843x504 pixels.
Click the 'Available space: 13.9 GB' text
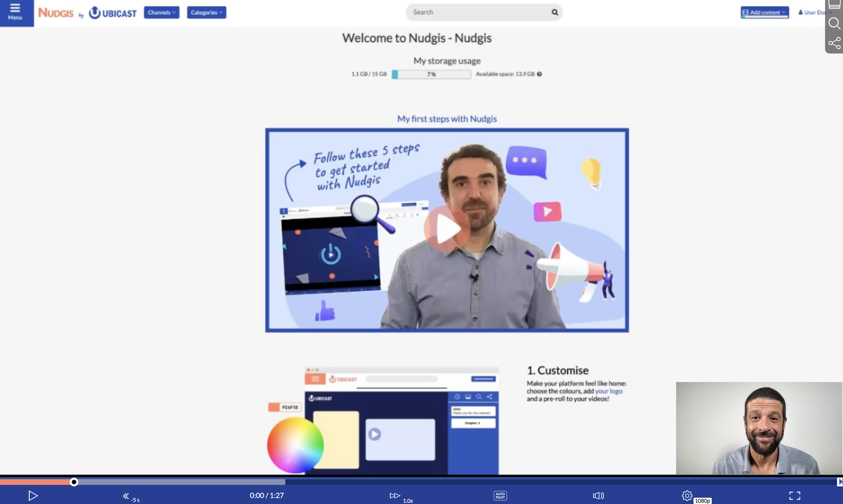(505, 74)
